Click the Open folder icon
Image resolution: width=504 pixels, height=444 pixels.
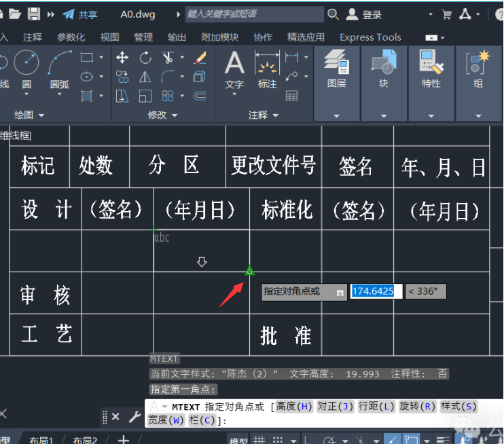14,14
